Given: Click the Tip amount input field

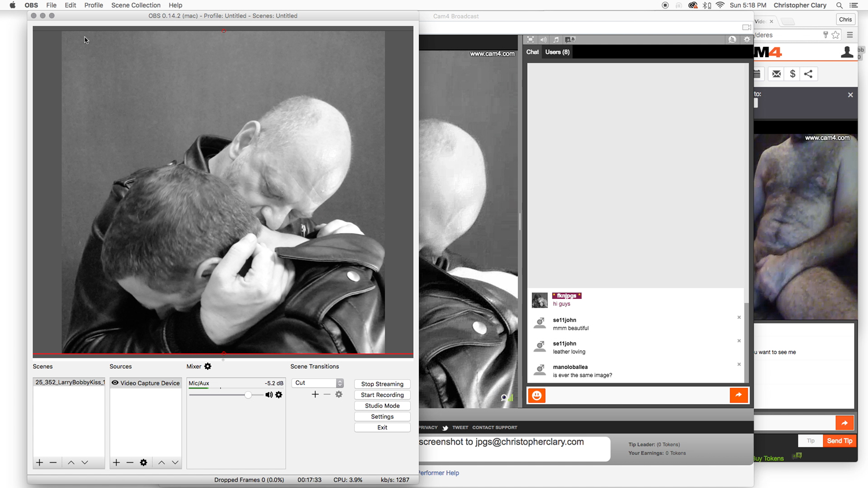Looking at the screenshot, I should pos(811,441).
